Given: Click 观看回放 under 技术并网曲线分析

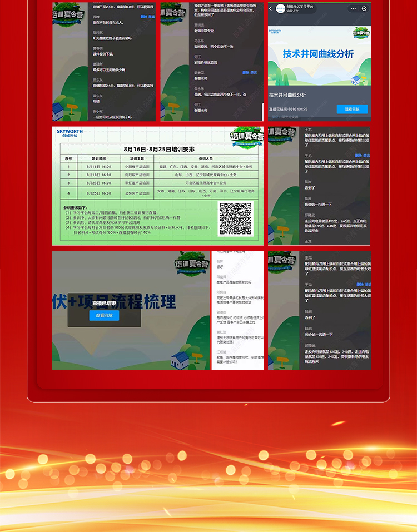Looking at the screenshot, I should (351, 110).
